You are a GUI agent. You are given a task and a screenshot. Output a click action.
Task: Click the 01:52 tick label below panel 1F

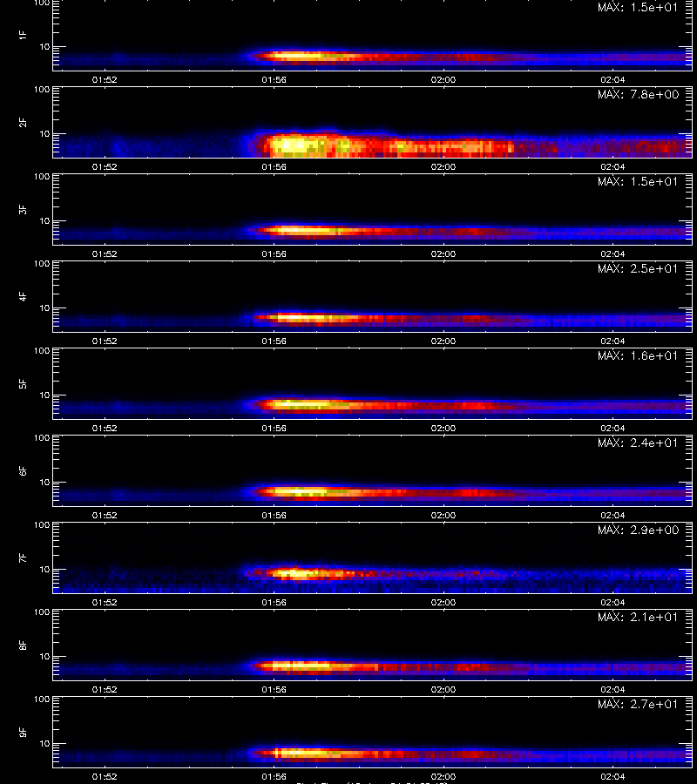click(x=105, y=79)
